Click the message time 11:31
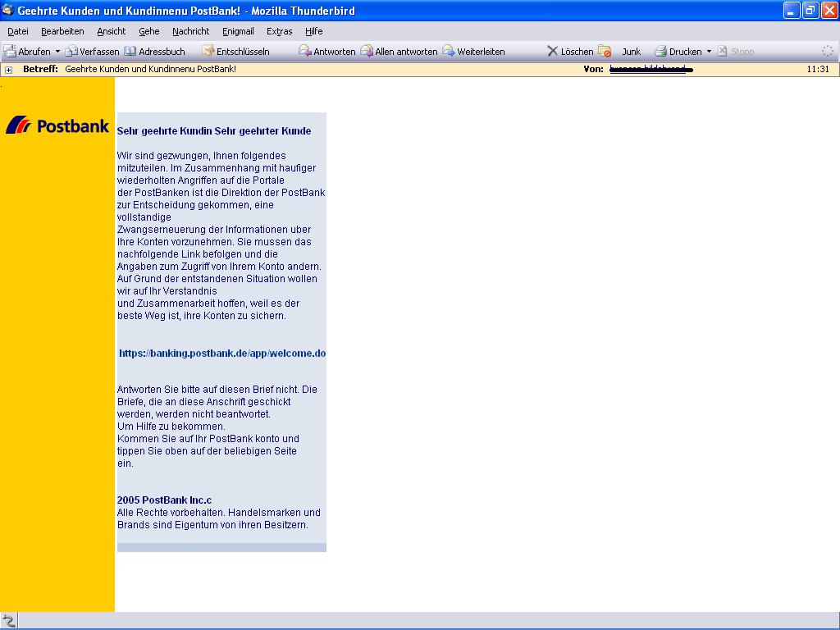Viewport: 840px width, 630px height. [818, 69]
